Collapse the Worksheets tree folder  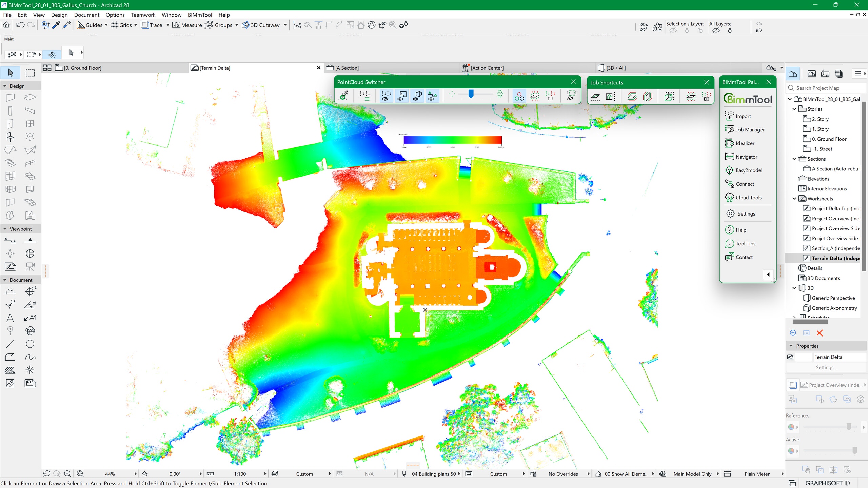(x=794, y=199)
